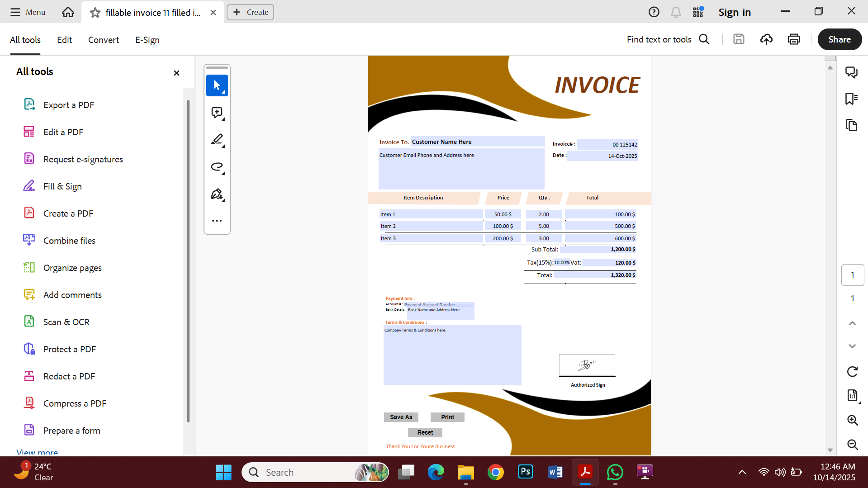Reset view to actual size 1:1
Image resolution: width=868 pixels, height=488 pixels.
(x=852, y=395)
